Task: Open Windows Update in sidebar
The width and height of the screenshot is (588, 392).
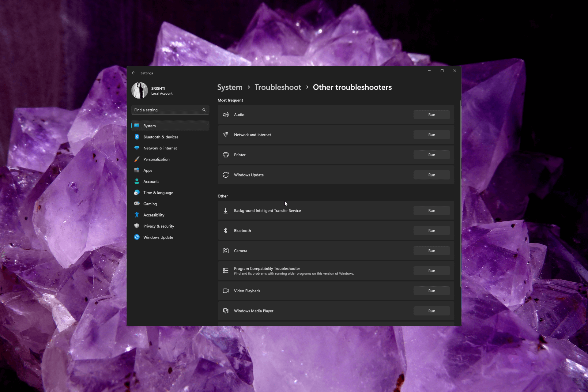Action: [170, 237]
